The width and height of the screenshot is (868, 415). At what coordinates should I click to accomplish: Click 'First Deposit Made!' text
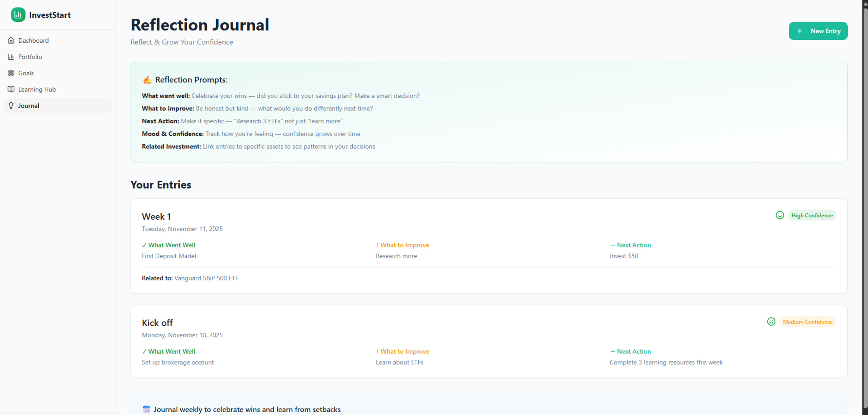pos(169,256)
